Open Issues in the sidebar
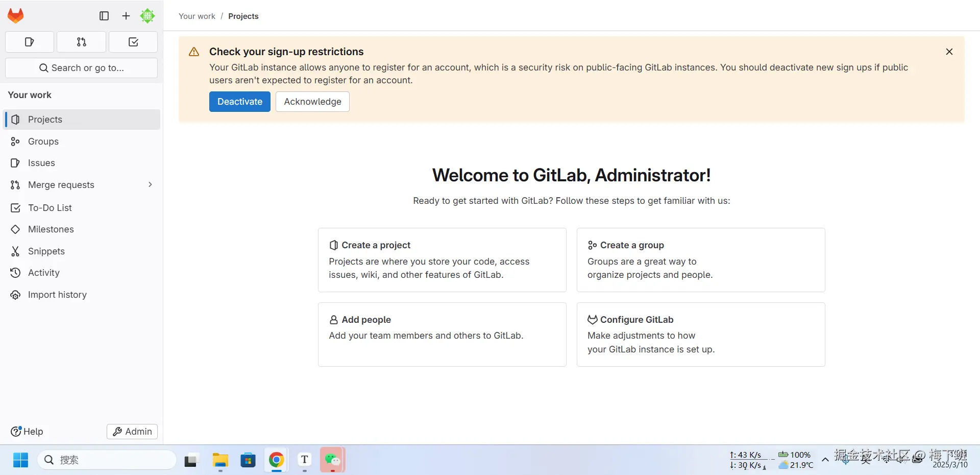980x475 pixels. pyautogui.click(x=82, y=163)
